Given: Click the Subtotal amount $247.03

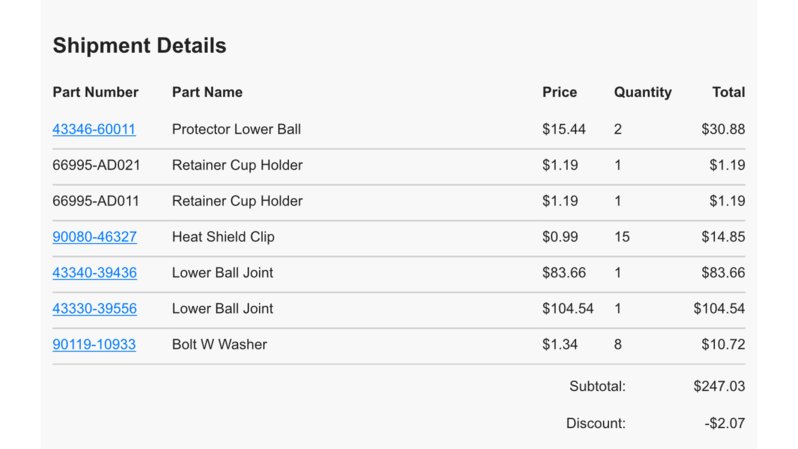Looking at the screenshot, I should point(719,386).
